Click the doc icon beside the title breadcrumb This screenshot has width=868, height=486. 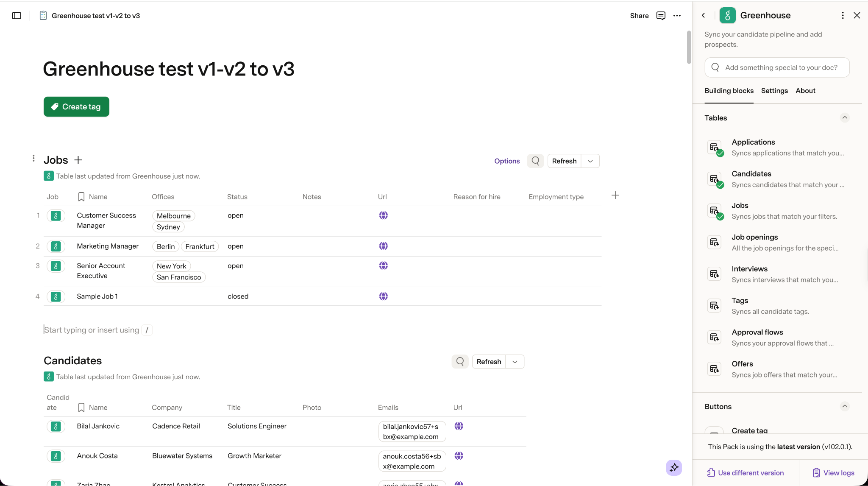tap(43, 16)
